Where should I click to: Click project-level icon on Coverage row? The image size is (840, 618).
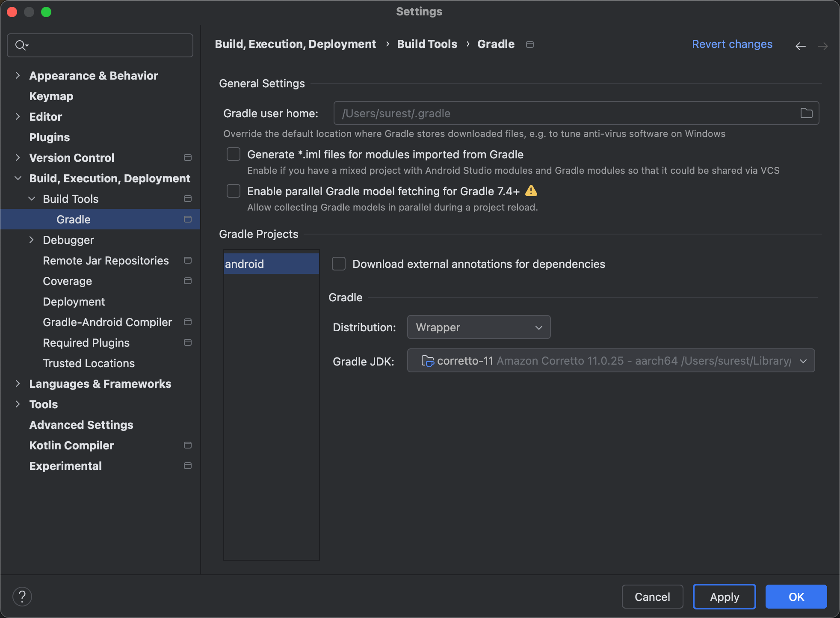(187, 281)
